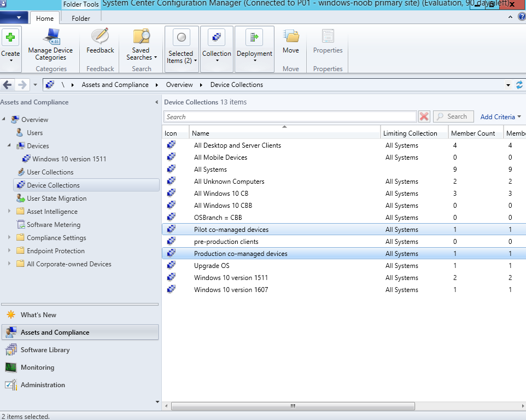Click the Search button
This screenshot has width=526, height=420.
(x=453, y=116)
